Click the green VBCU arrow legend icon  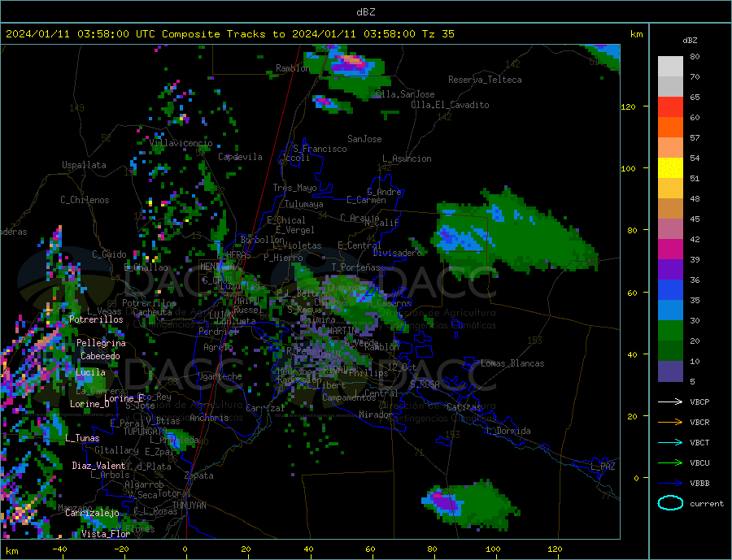click(x=670, y=463)
